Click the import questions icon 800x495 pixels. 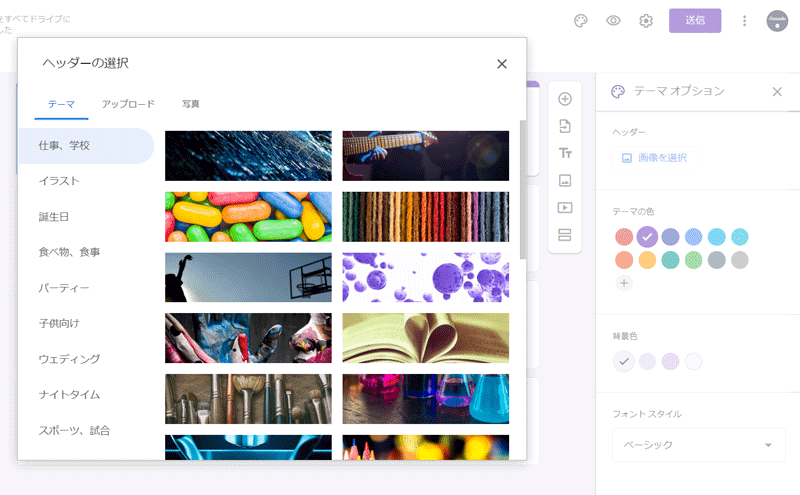(565, 126)
